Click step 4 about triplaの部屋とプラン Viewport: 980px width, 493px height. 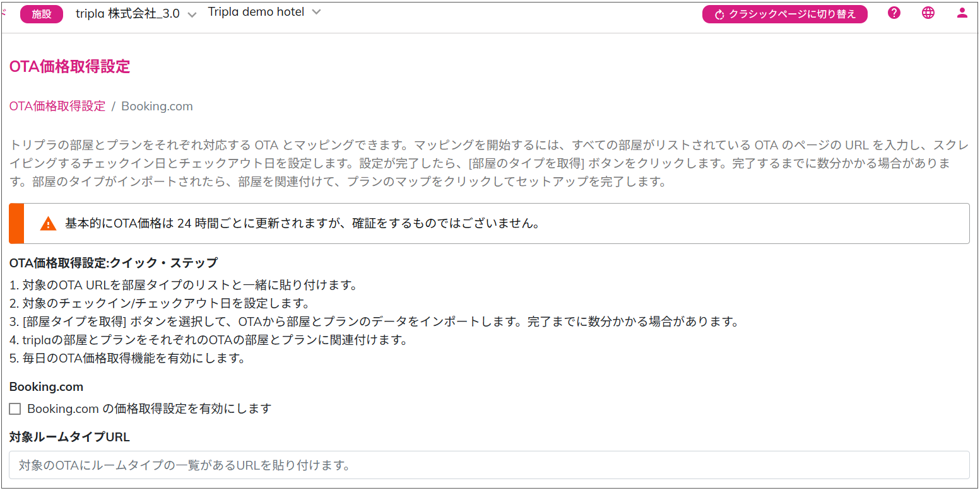tap(208, 340)
